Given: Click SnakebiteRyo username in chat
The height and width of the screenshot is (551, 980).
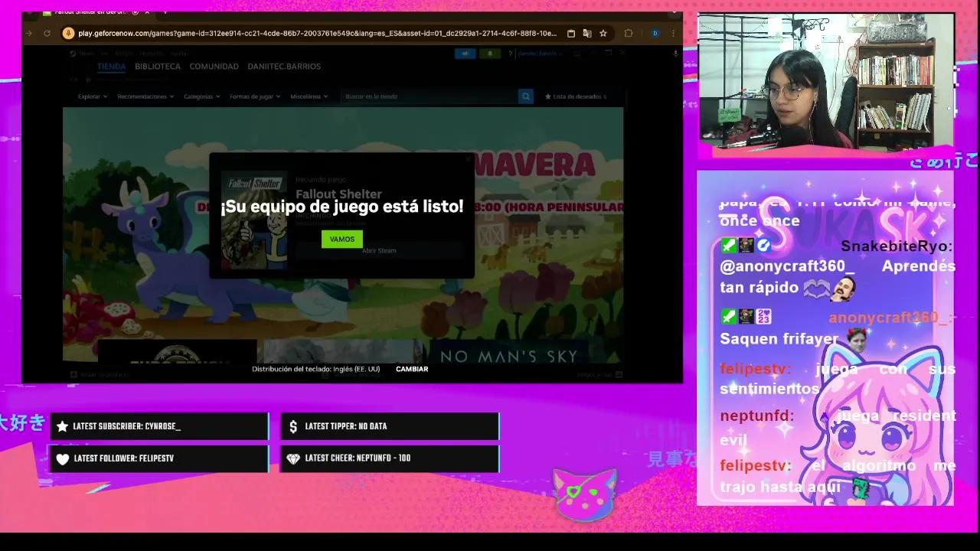Looking at the screenshot, I should (897, 246).
